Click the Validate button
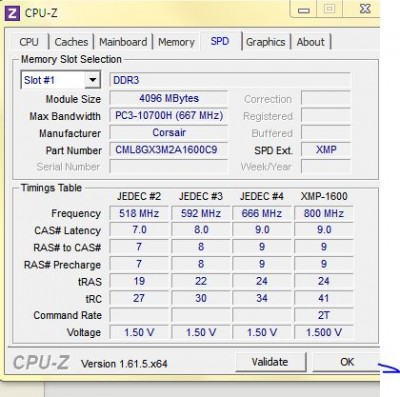 pos(270,362)
